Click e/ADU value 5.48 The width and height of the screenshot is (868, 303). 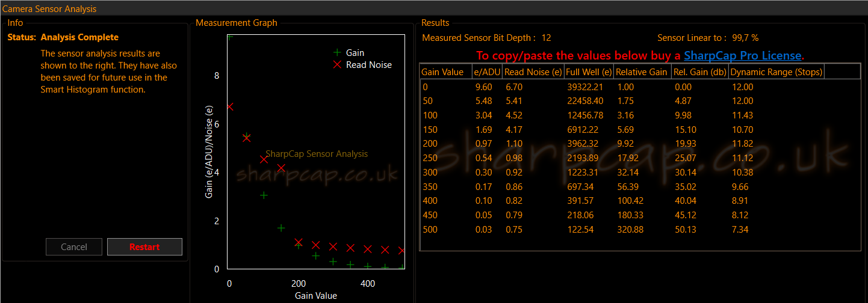(484, 101)
